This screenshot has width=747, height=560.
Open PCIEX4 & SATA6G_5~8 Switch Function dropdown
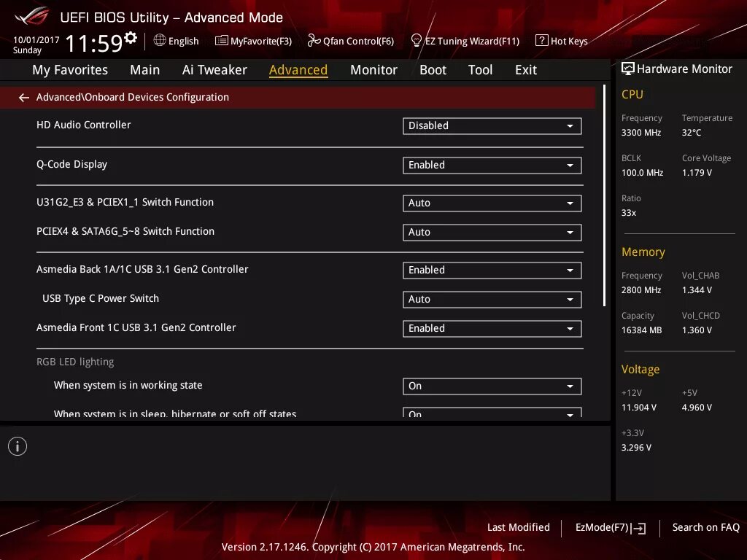point(492,233)
